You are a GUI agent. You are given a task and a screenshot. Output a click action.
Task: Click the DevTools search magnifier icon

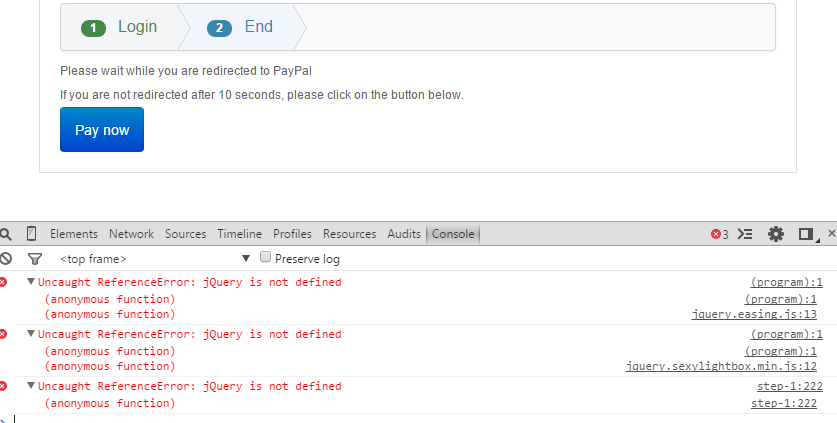click(x=6, y=234)
